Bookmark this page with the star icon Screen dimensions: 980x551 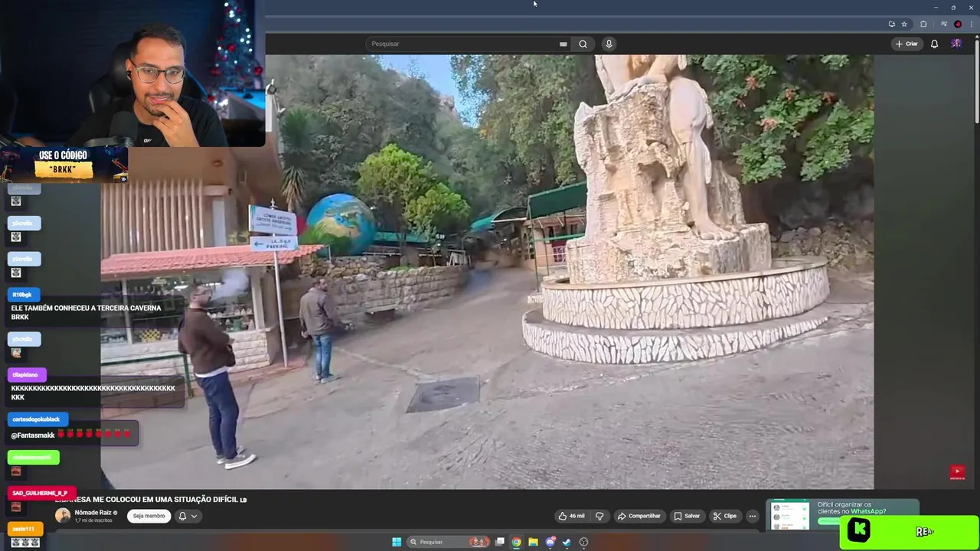pos(904,24)
